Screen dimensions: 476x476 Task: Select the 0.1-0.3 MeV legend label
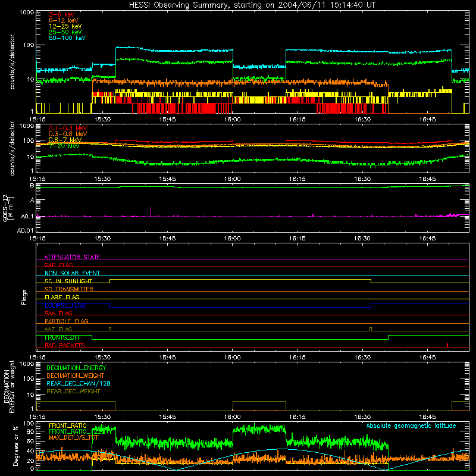pyautogui.click(x=68, y=128)
